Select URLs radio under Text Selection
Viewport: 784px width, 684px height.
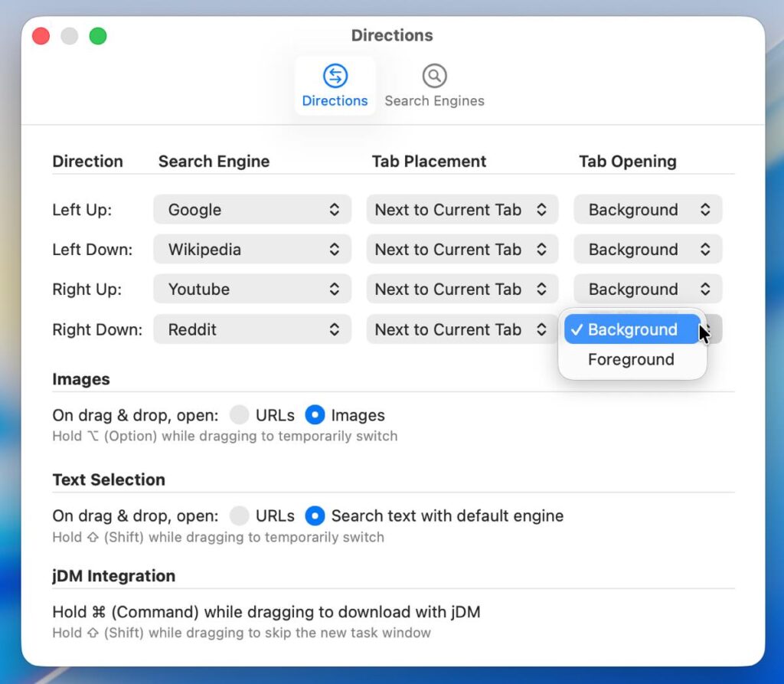(240, 516)
